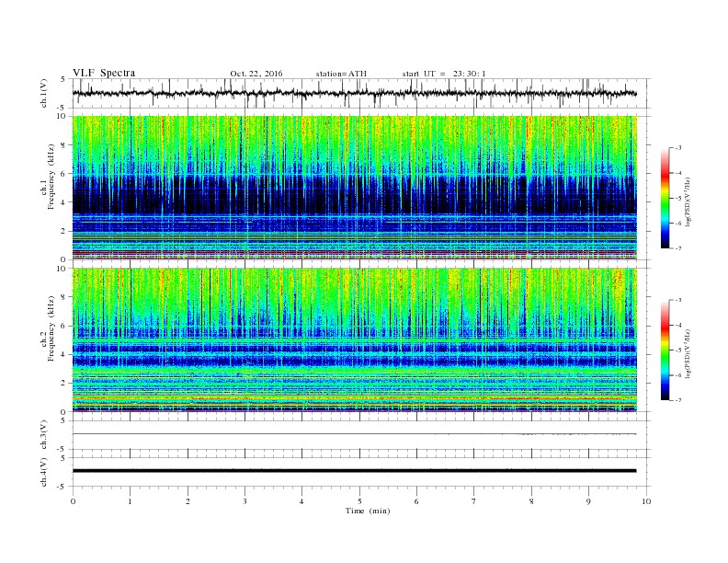Click the "station=ATH" header label
This screenshot has width=728, height=563.
click(341, 74)
